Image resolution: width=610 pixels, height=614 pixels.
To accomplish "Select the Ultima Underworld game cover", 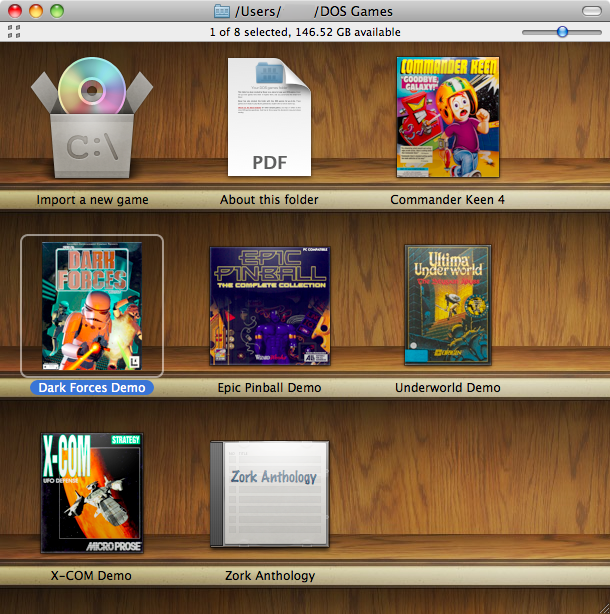I will (447, 305).
